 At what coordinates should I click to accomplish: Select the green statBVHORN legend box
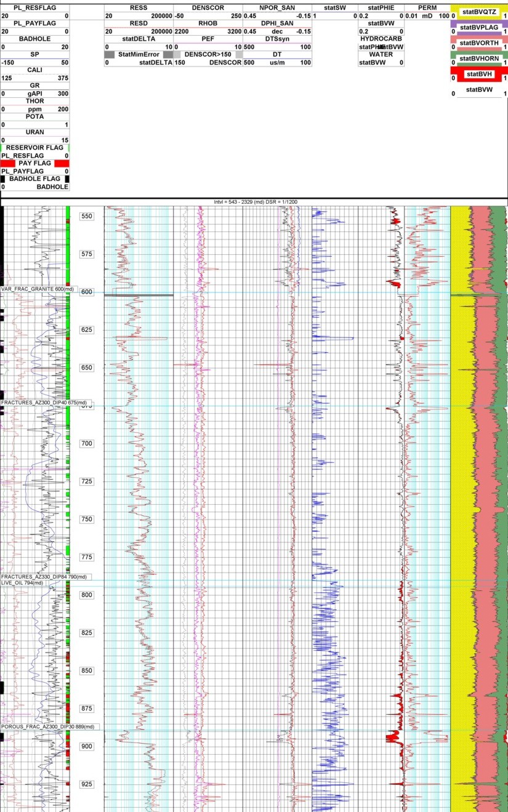coord(478,58)
